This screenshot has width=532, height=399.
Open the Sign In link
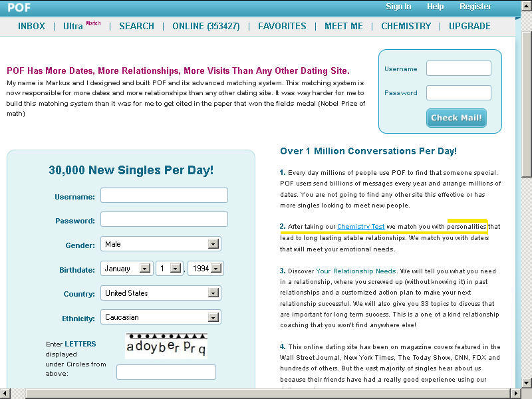[398, 7]
